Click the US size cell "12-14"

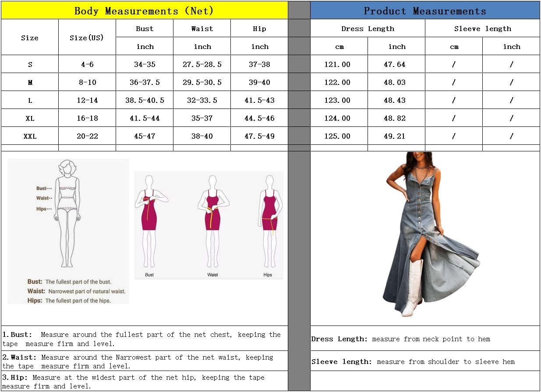tap(87, 100)
